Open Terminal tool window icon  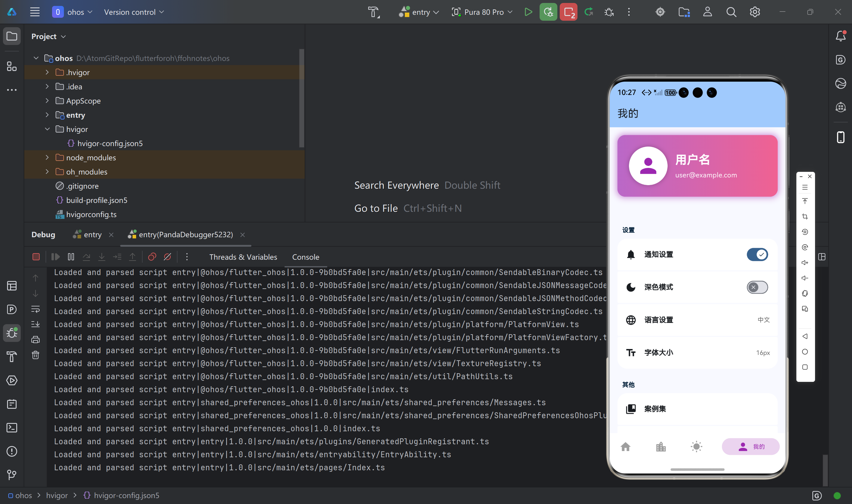[x=12, y=428]
